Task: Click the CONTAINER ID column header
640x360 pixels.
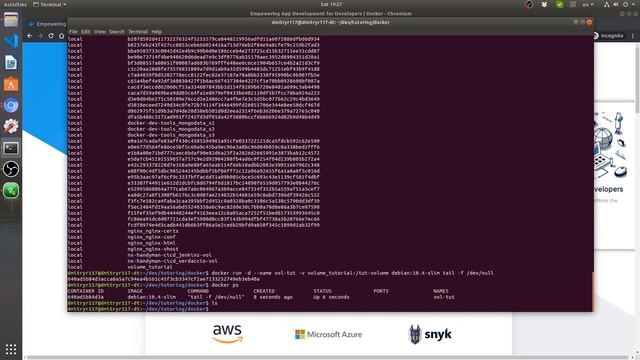Action: coord(86,291)
